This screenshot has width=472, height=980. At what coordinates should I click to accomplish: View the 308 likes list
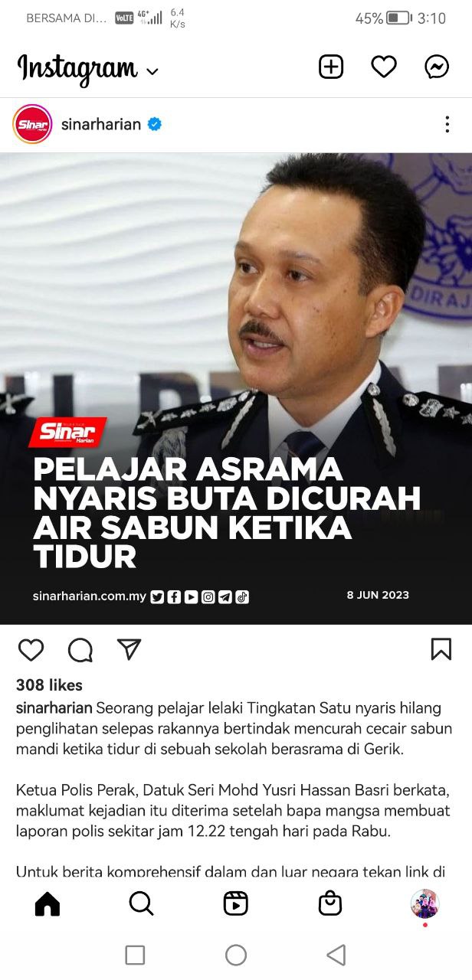(49, 685)
